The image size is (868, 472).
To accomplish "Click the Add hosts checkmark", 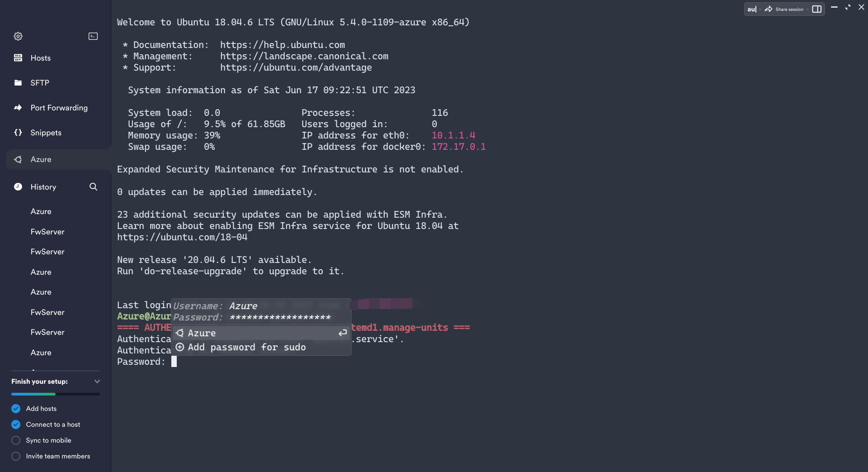I will [x=16, y=409].
